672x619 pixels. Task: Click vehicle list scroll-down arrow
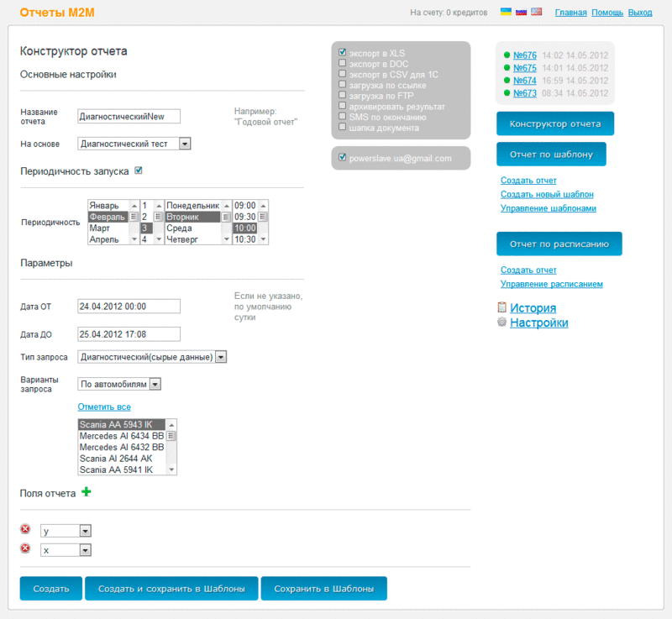(x=171, y=470)
